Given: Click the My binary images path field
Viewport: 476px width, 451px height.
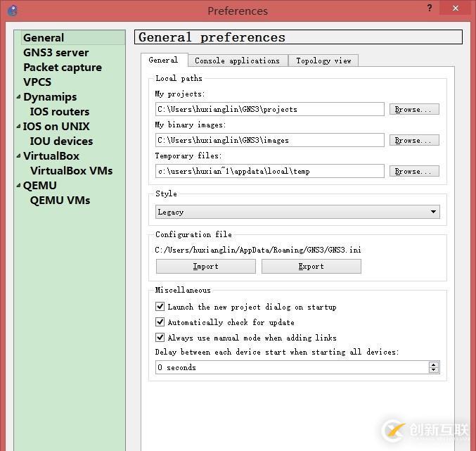Looking at the screenshot, I should pos(269,140).
